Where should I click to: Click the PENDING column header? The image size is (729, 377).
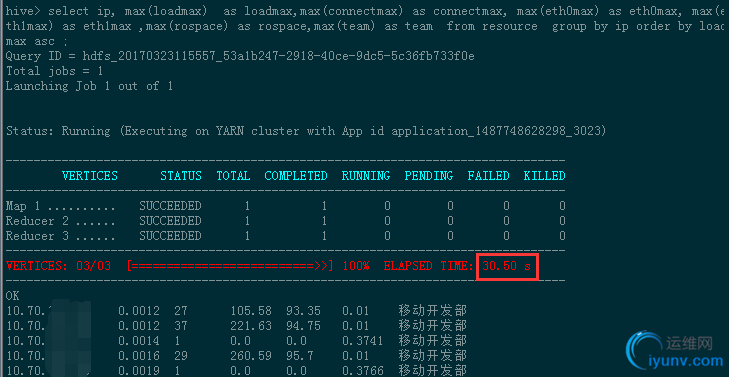(x=429, y=176)
